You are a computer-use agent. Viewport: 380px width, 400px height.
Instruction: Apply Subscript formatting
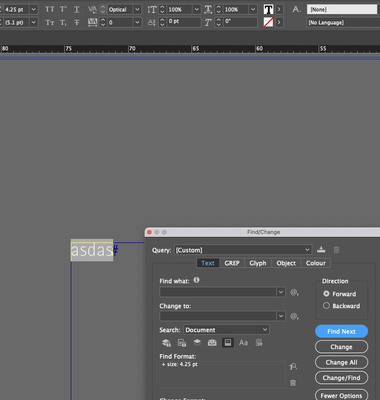[63, 23]
